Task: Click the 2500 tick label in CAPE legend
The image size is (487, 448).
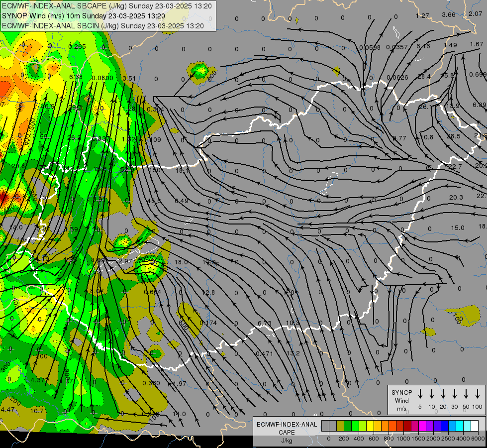Action: coord(448,439)
